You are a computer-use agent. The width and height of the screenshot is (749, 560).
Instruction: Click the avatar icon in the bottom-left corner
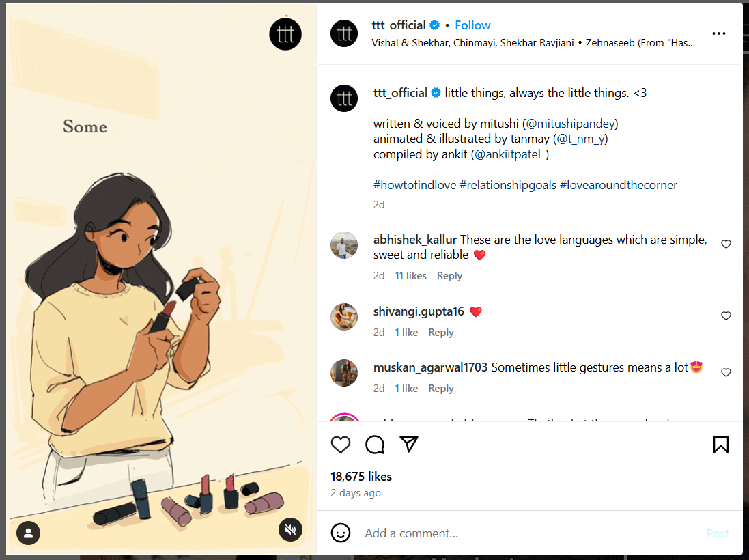pyautogui.click(x=28, y=533)
